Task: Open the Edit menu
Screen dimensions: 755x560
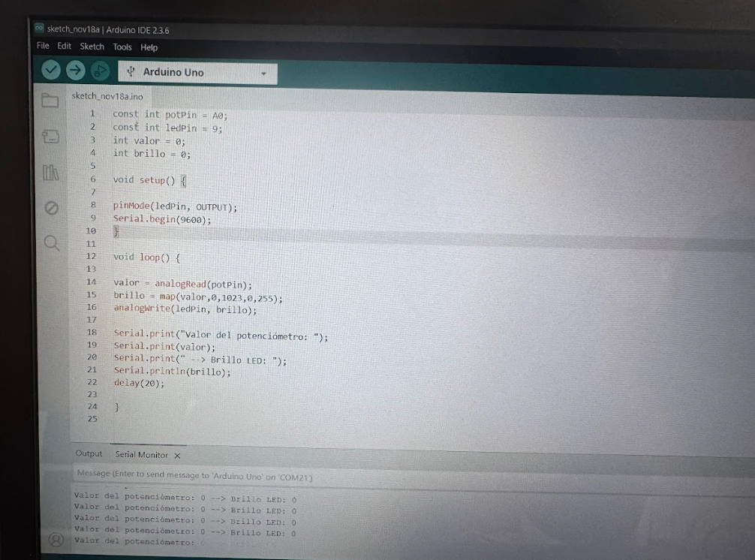Action: pos(65,47)
